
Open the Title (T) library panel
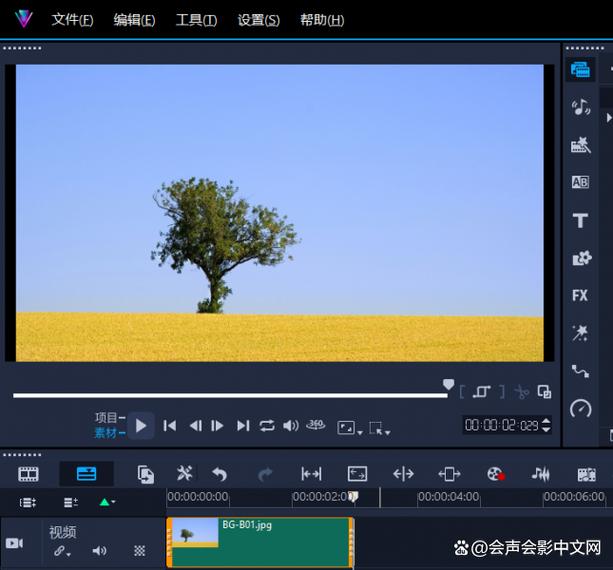(x=580, y=220)
